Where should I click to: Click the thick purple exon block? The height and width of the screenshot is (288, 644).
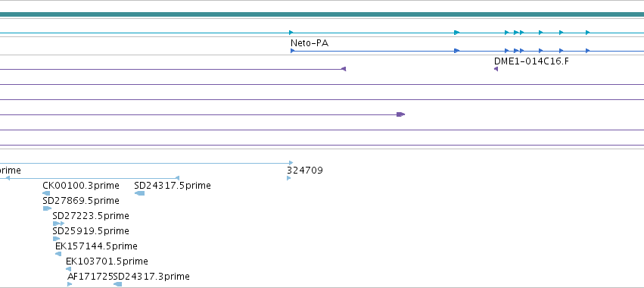coord(401,114)
